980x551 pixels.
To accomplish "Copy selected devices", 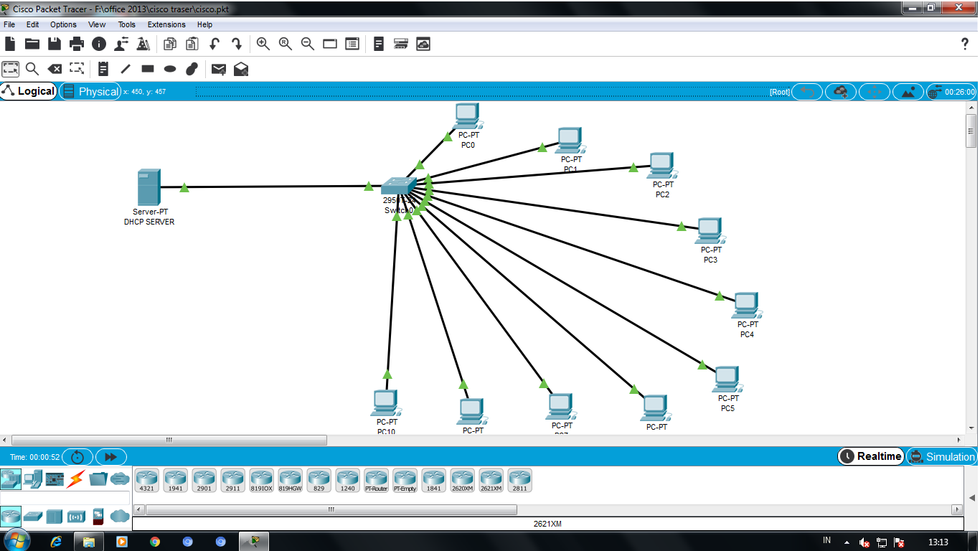I will coord(170,44).
